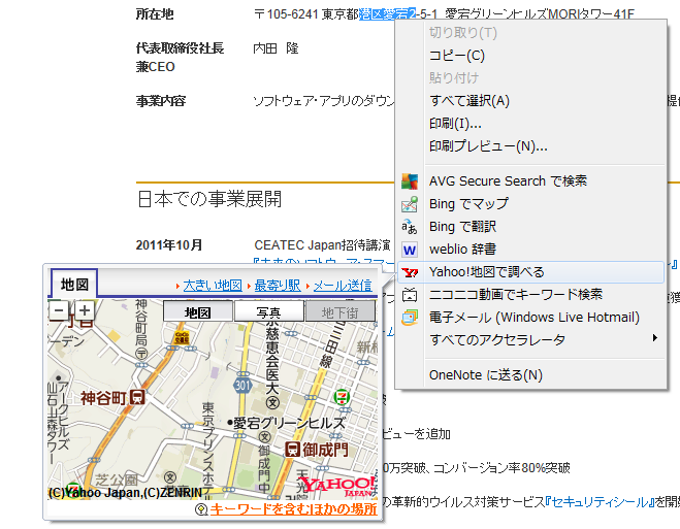Image resolution: width=680 pixels, height=529 pixels.
Task: Click the Niconico video search icon
Action: (x=409, y=295)
